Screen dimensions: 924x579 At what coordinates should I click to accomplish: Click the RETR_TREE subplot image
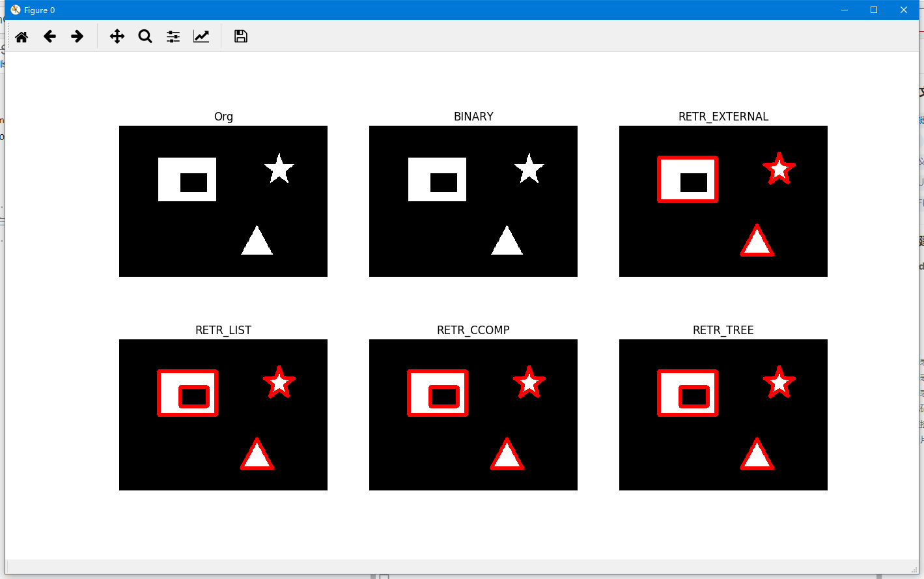(x=723, y=414)
